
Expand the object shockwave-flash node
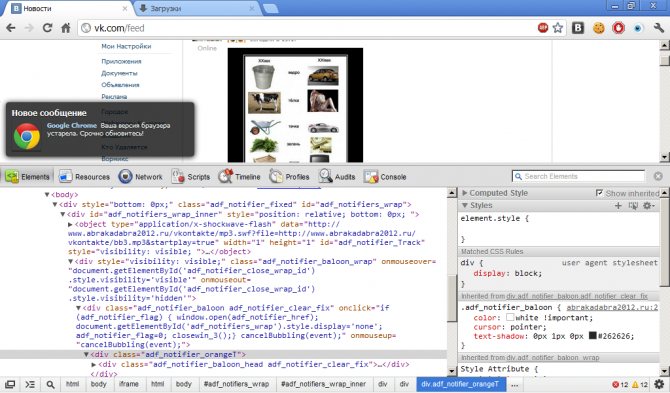[x=71, y=224]
